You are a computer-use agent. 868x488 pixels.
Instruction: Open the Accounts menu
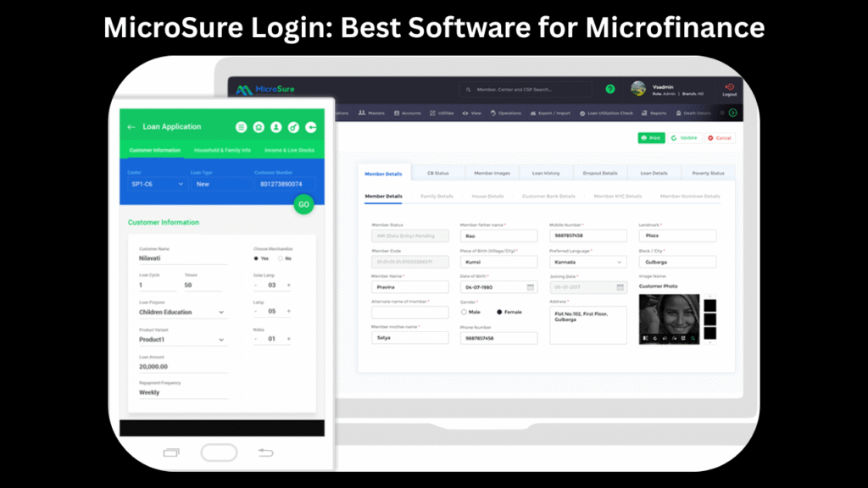coord(407,113)
